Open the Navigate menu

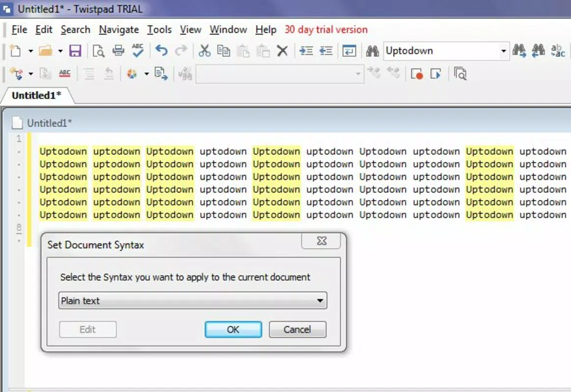pos(119,29)
